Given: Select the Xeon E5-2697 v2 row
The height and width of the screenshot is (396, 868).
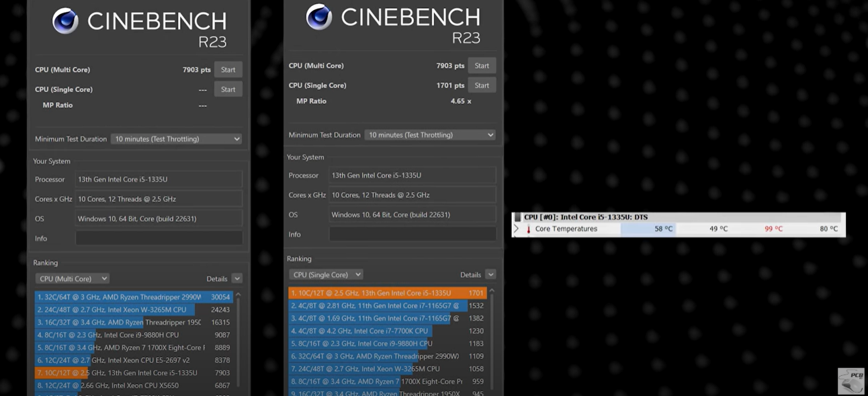Looking at the screenshot, I should click(x=133, y=360).
